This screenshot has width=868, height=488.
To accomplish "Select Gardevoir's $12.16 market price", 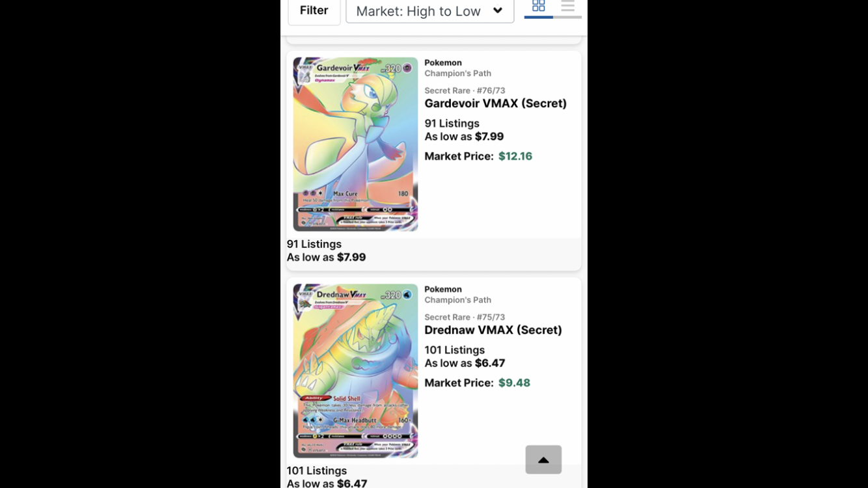I will pos(515,156).
